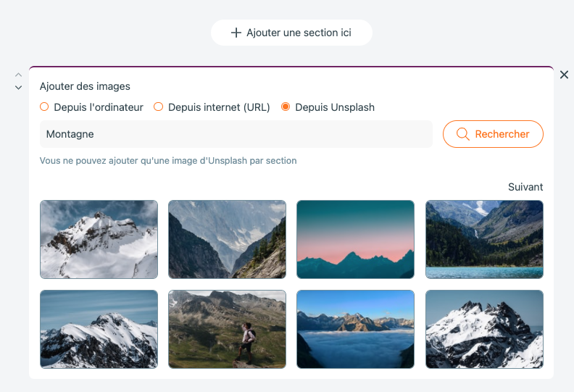
Task: Pick the snowy peak under cloudy sky thumbnail
Action: pyautogui.click(x=99, y=239)
